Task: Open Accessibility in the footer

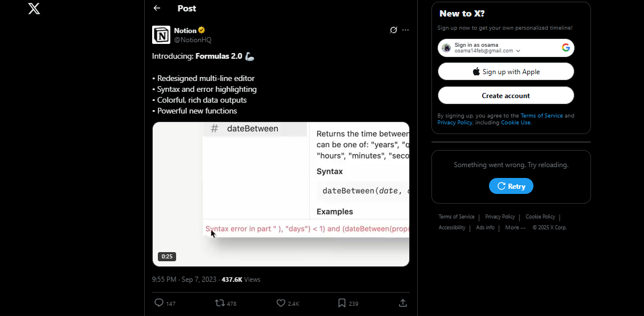Action: (452, 227)
